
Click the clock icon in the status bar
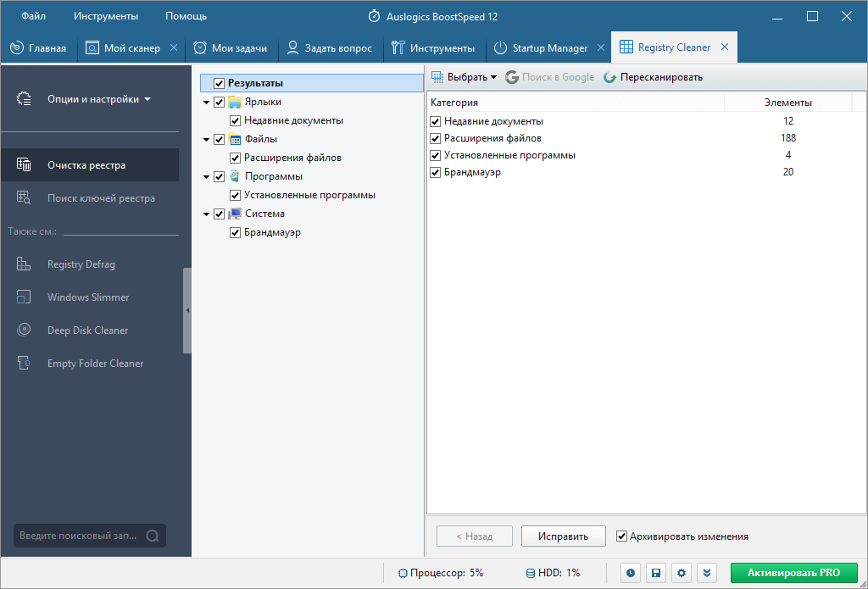pyautogui.click(x=631, y=573)
